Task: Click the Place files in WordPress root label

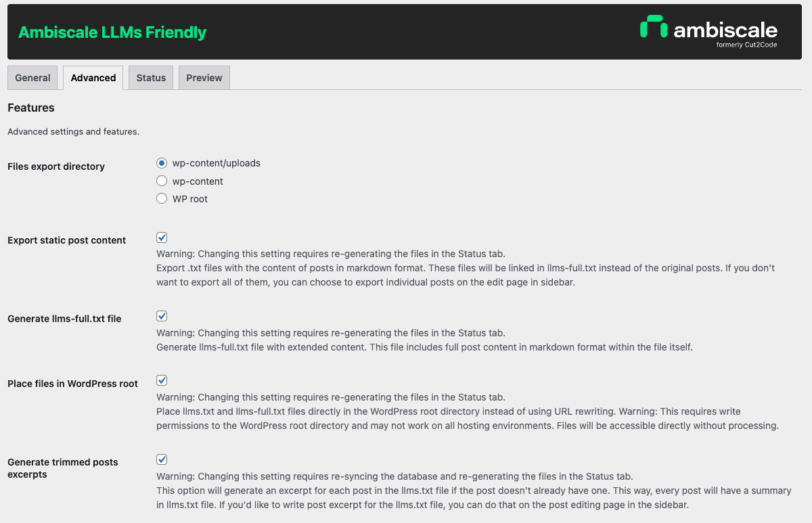Action: click(x=72, y=384)
